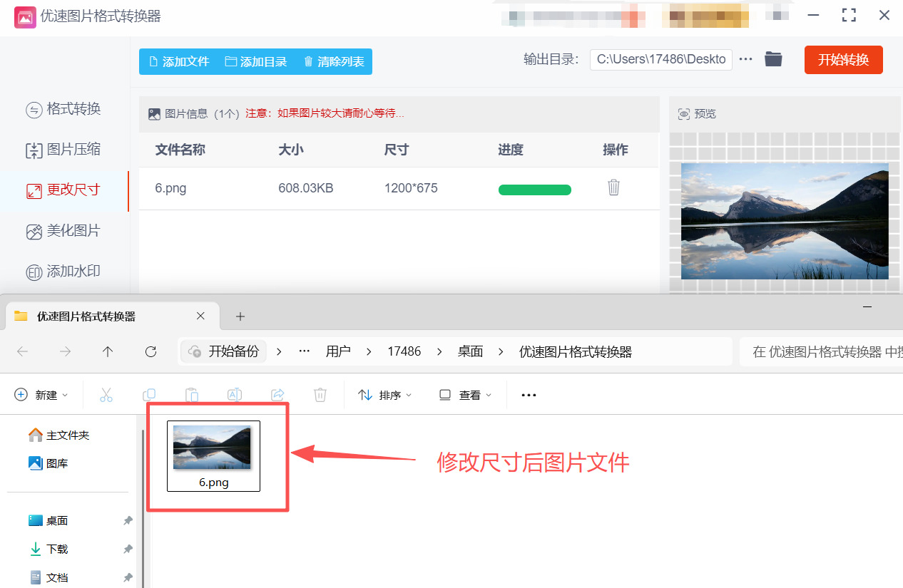Unpin 桌面 using its pin icon

pyautogui.click(x=128, y=521)
